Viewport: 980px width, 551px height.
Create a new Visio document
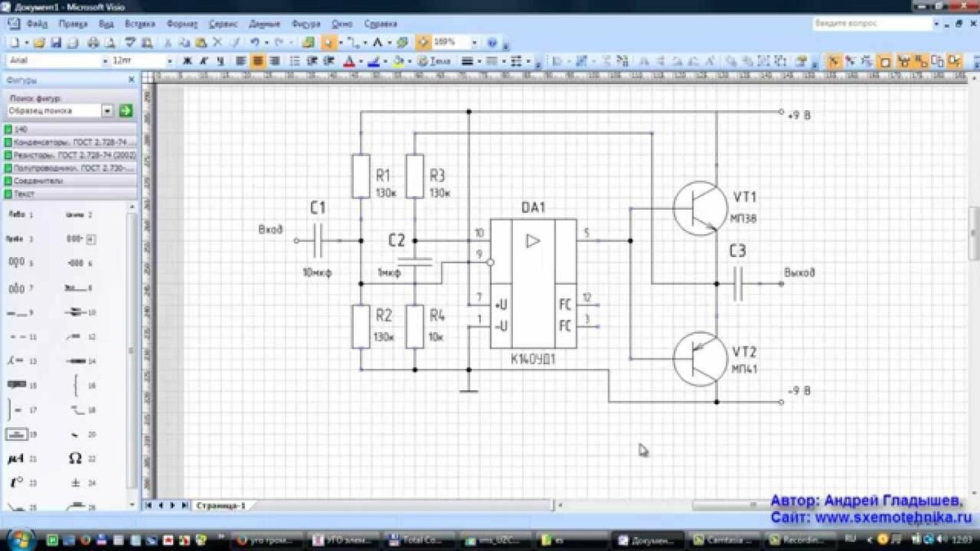coord(14,42)
